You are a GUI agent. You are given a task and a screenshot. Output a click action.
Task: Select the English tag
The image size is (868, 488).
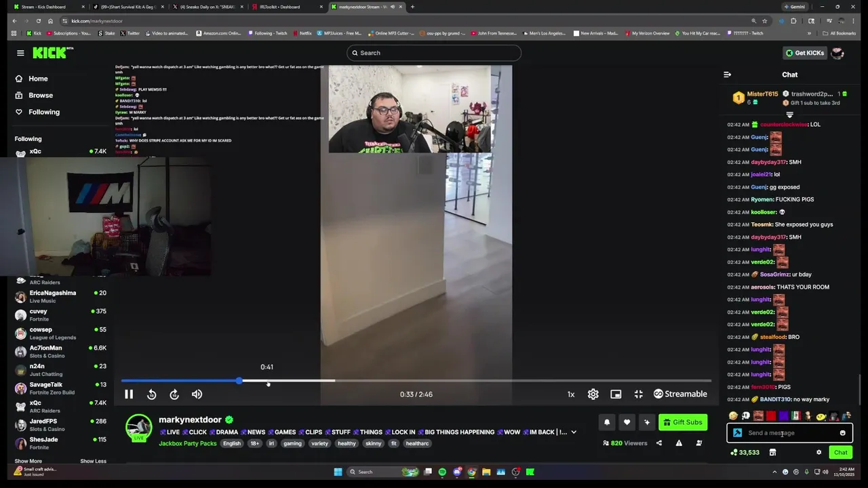coord(232,443)
